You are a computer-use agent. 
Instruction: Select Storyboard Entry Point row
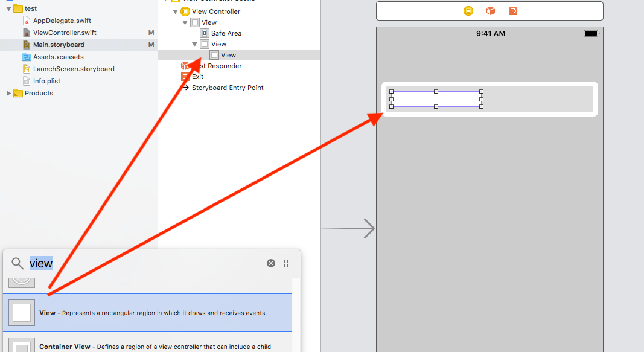[228, 88]
